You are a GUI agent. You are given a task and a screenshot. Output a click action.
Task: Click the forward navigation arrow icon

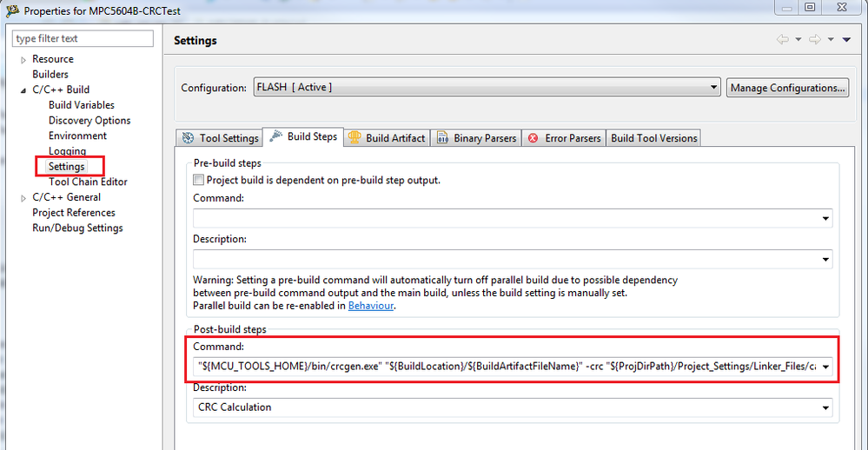point(815,39)
